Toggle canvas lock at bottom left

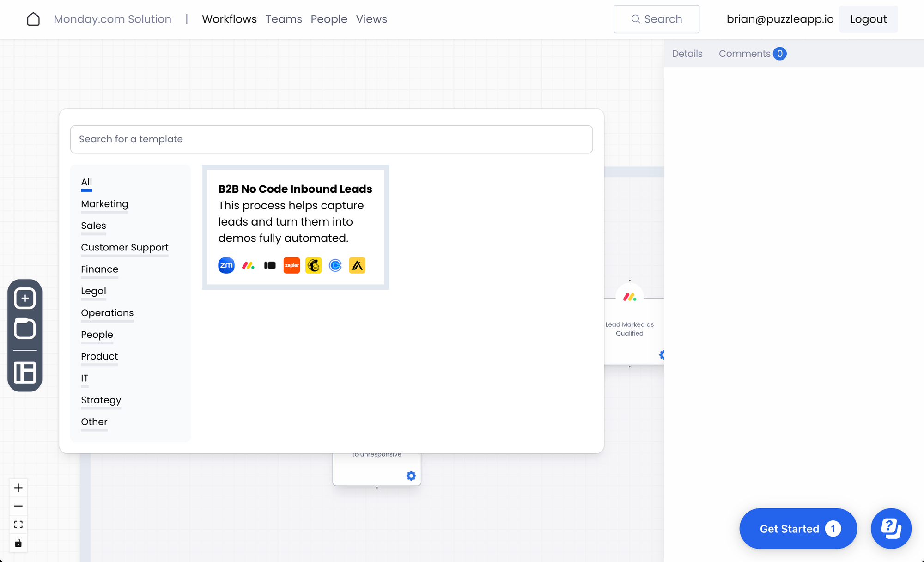pyautogui.click(x=18, y=543)
